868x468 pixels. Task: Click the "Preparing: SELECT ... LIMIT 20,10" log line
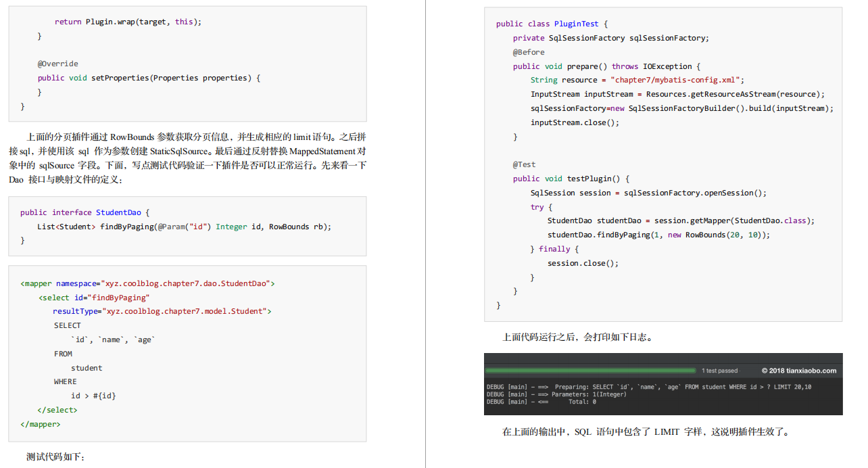[649, 387]
